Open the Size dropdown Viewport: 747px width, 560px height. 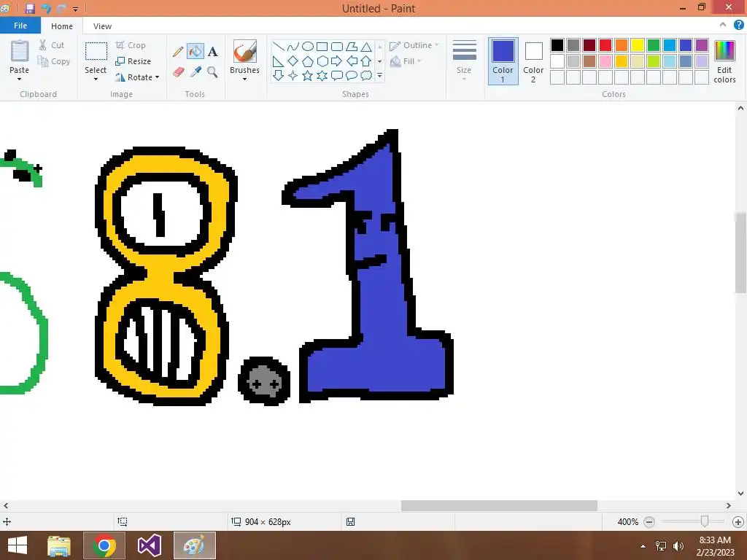point(464,60)
